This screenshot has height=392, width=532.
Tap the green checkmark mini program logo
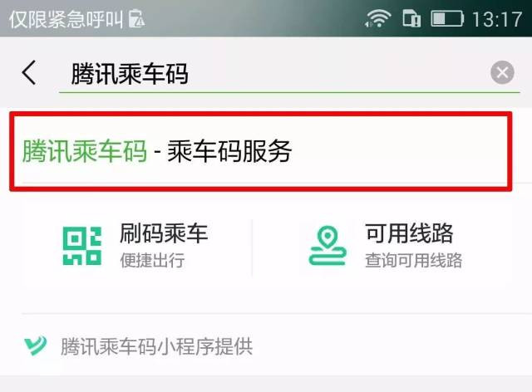click(36, 345)
